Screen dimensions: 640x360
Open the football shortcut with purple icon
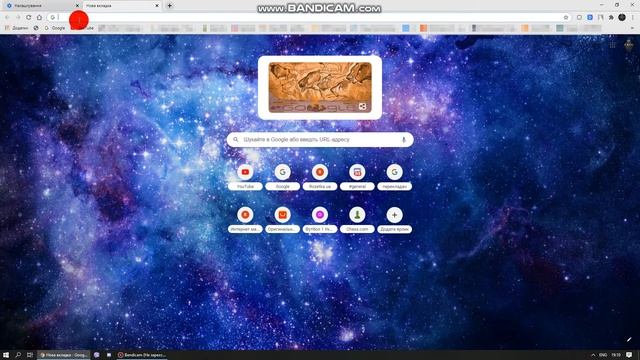[320, 220]
